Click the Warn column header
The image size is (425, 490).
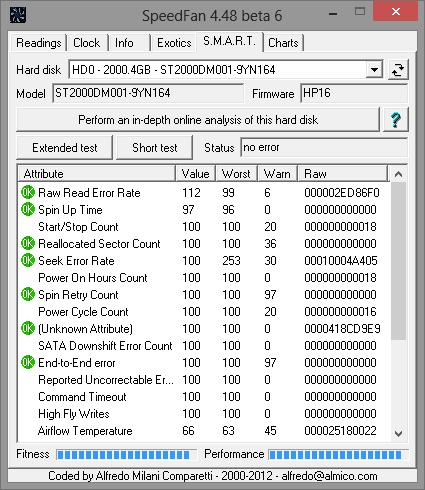[x=277, y=174]
